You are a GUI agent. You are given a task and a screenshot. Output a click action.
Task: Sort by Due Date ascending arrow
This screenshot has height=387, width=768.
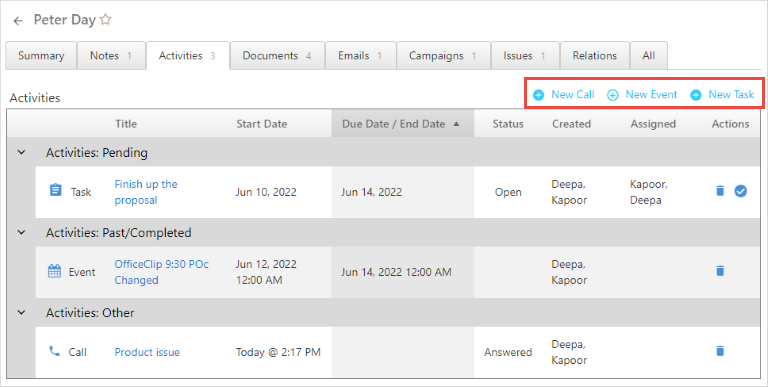pos(456,124)
